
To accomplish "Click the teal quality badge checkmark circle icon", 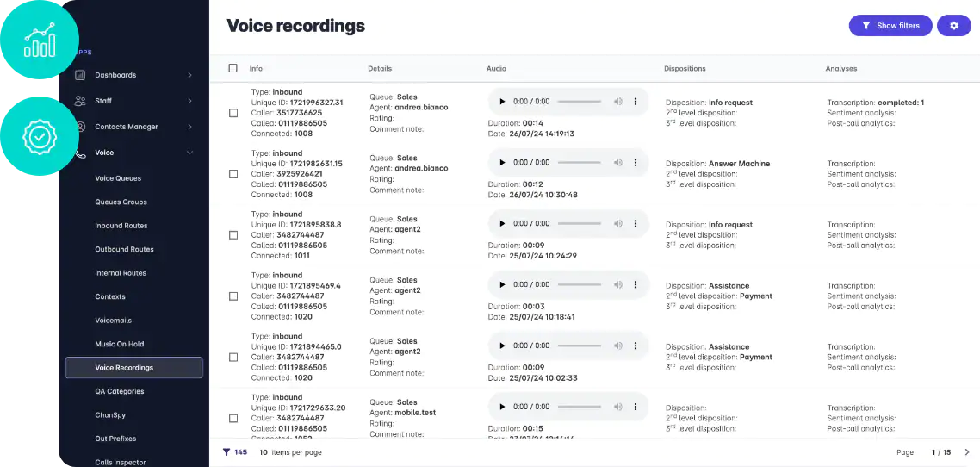I will coord(40,135).
